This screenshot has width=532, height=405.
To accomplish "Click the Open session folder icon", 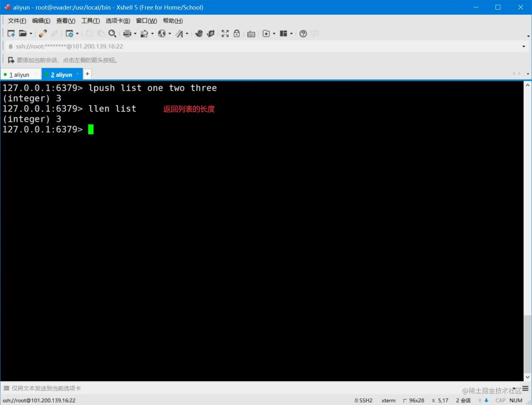I will click(23, 34).
